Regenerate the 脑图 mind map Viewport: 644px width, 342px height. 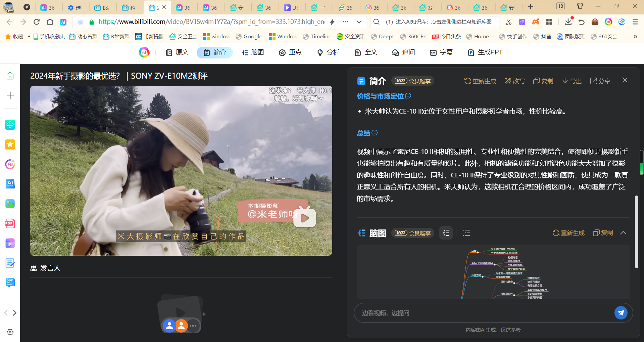pyautogui.click(x=568, y=233)
